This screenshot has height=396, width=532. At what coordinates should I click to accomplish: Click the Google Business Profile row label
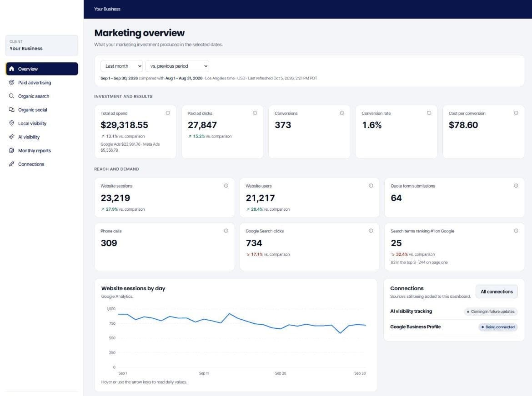(x=415, y=327)
